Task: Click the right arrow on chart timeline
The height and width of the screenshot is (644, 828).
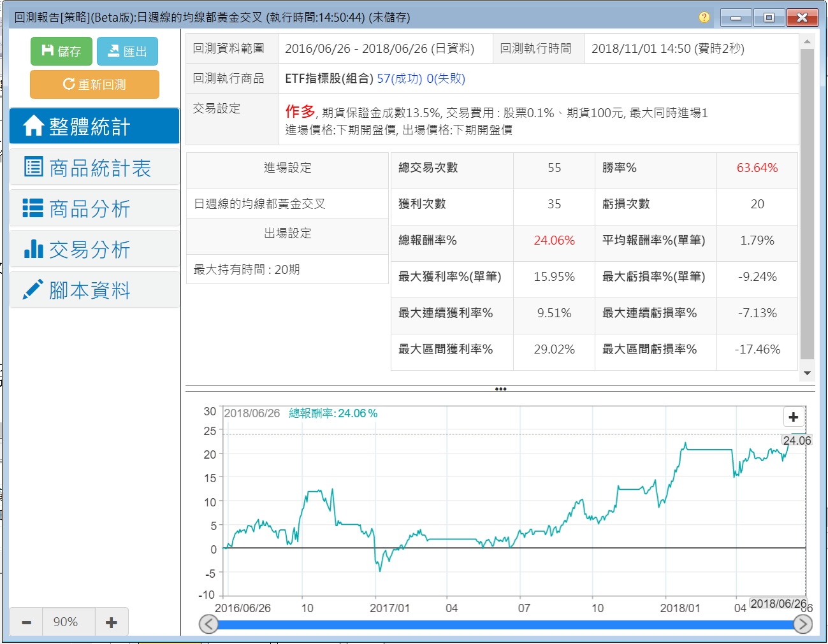Action: point(803,624)
